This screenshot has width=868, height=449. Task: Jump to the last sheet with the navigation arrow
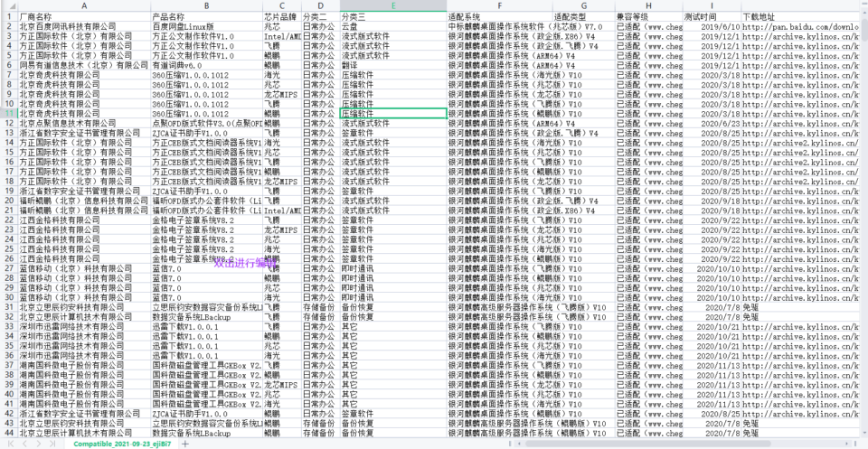click(52, 444)
